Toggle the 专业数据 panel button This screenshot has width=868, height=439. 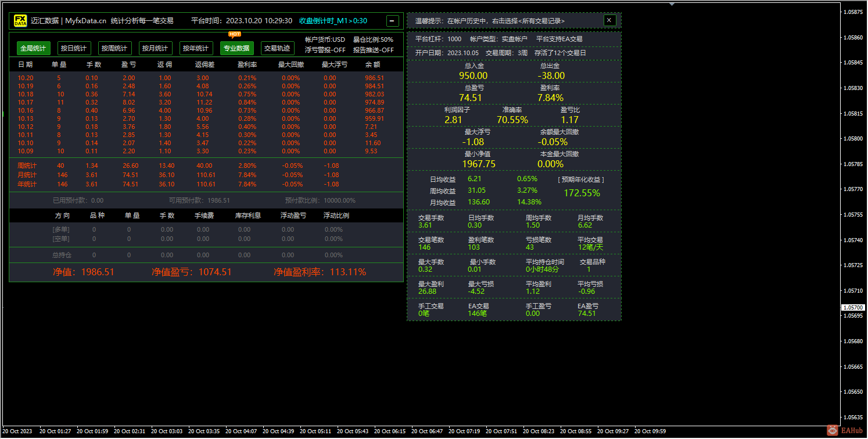click(x=236, y=48)
